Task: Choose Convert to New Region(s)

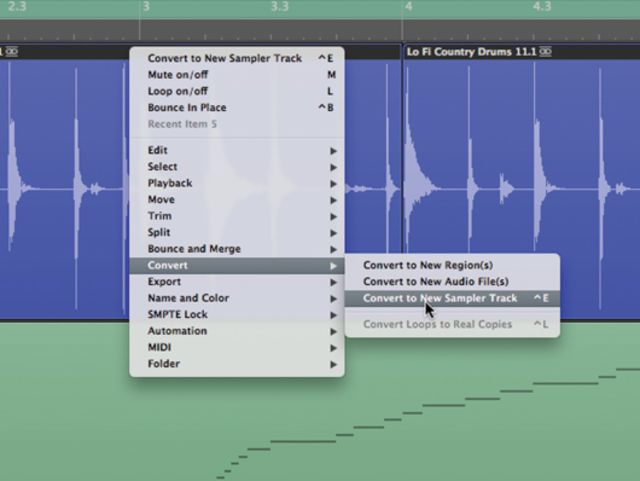Action: [x=452, y=265]
